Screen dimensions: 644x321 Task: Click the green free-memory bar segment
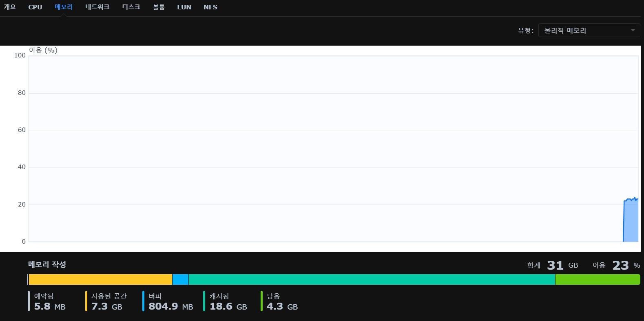597,279
